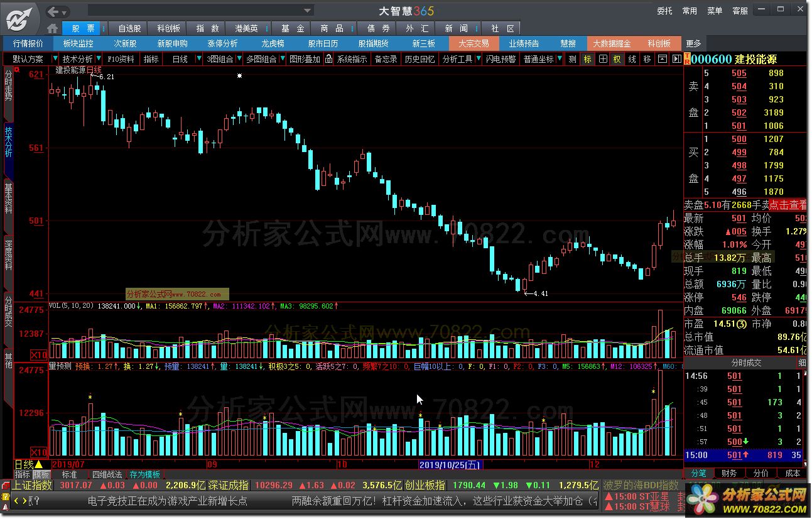Select the 移 move tool
The image size is (812, 519).
pos(647,59)
